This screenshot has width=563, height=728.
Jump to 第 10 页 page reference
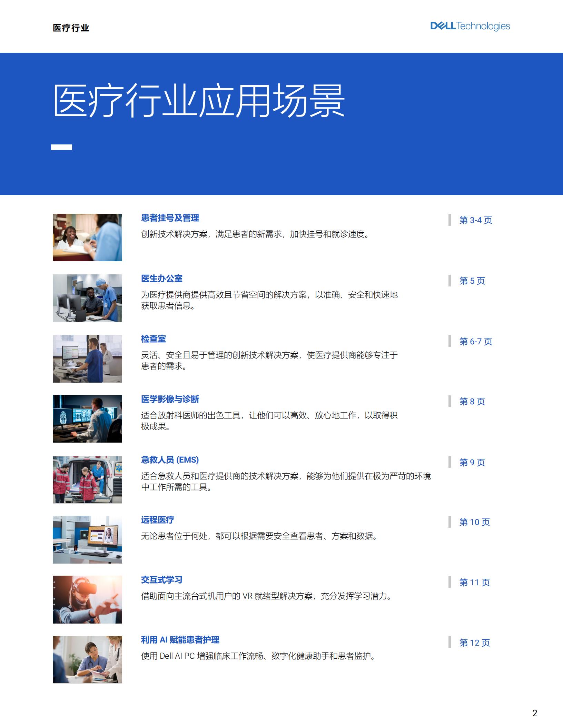[474, 522]
